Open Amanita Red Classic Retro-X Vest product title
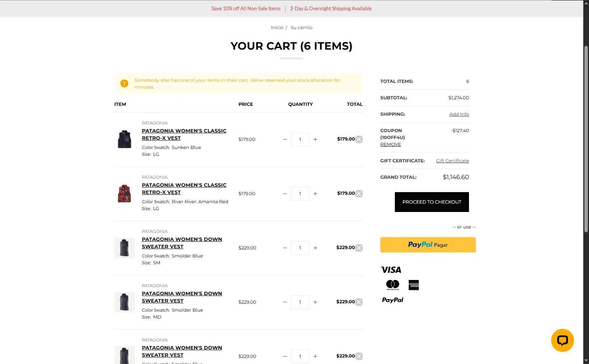 [184, 189]
